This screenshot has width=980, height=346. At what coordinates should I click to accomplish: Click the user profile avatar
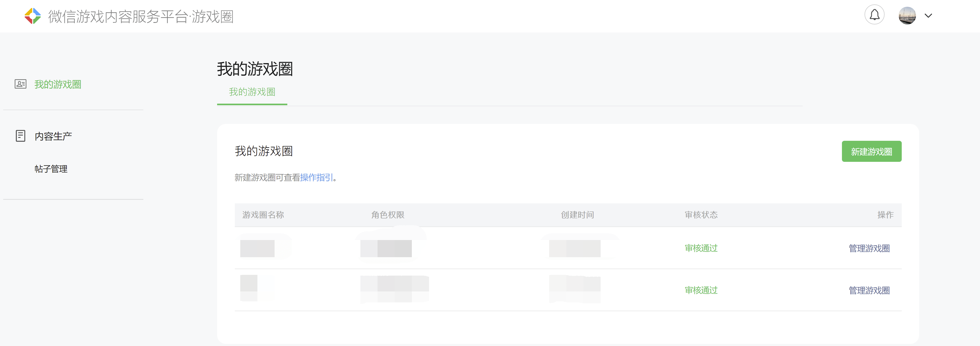click(907, 16)
